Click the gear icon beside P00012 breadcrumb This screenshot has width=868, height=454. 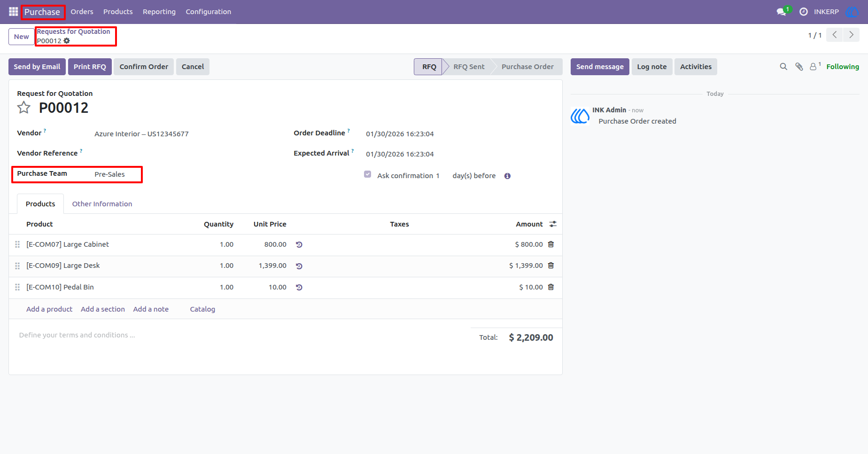click(67, 41)
